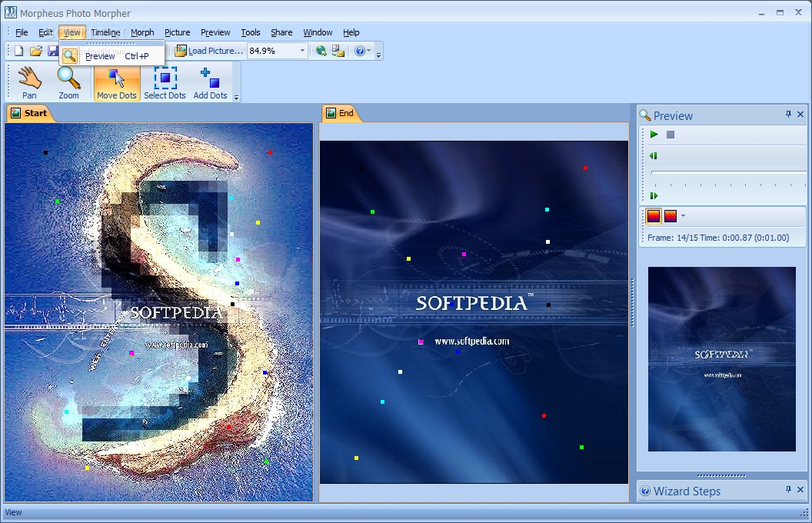
Task: Open the Tools menu
Action: [x=251, y=32]
